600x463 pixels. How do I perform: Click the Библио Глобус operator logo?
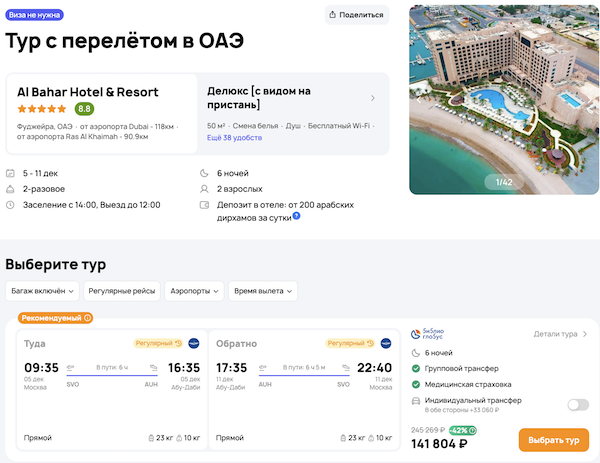click(x=430, y=335)
